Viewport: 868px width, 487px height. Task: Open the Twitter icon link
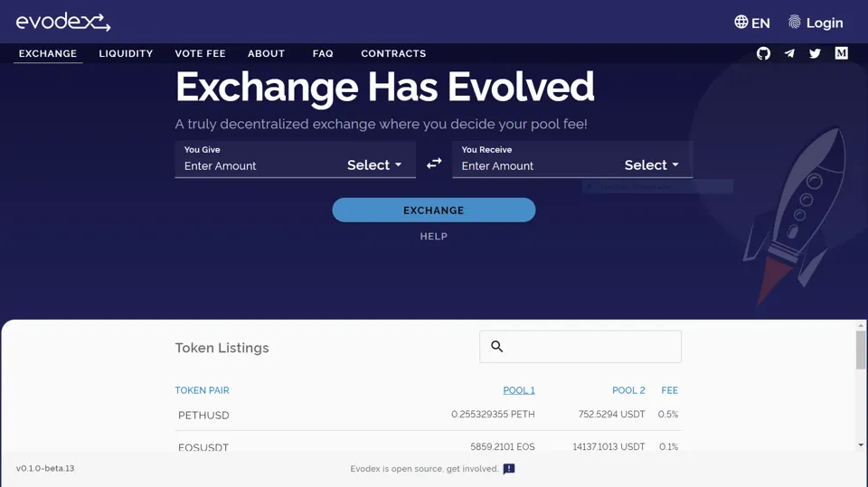[815, 53]
